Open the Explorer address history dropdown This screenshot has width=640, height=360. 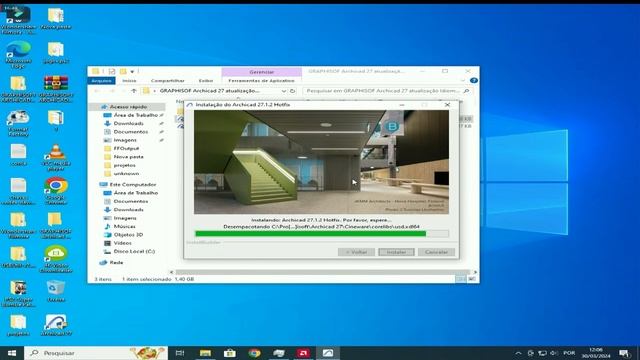283,91
